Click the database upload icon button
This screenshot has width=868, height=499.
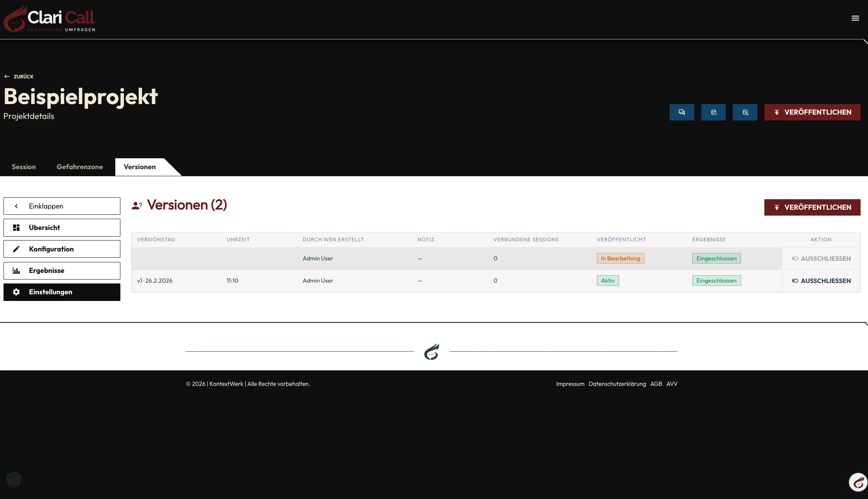click(x=713, y=112)
